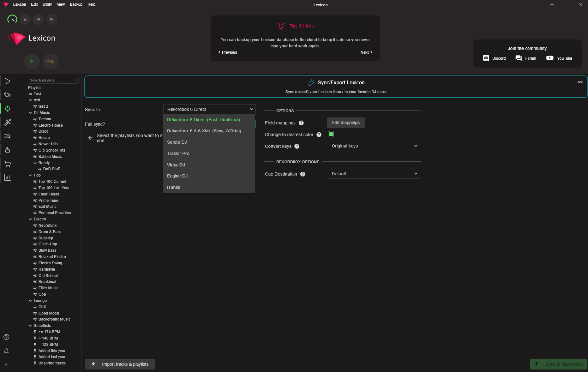Image resolution: width=588 pixels, height=372 pixels.
Task: Open the Sync sidebar icon
Action: [x=7, y=109]
